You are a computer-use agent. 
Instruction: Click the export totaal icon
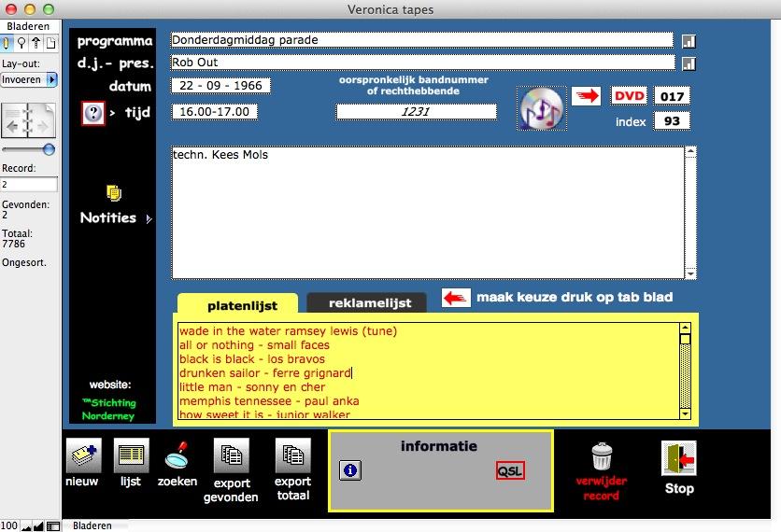click(x=292, y=456)
